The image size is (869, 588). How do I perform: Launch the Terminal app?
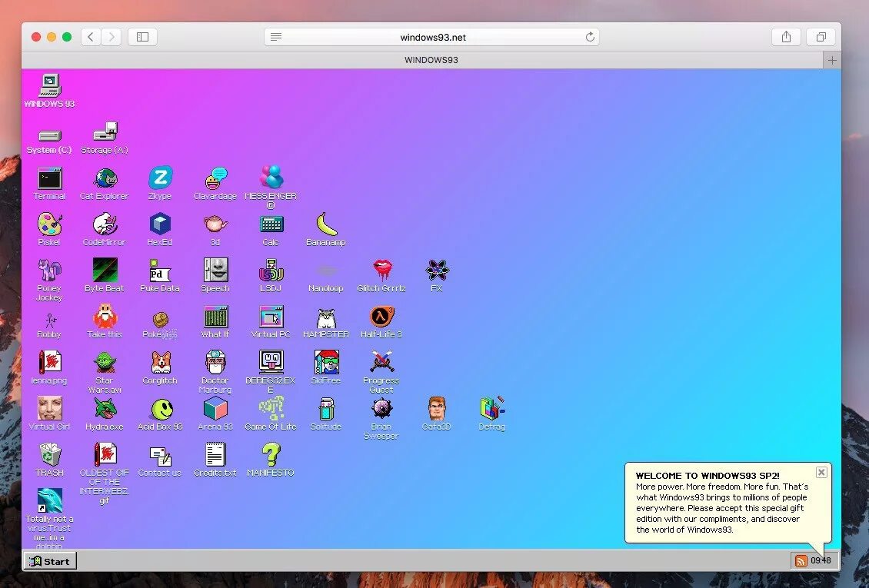click(49, 178)
